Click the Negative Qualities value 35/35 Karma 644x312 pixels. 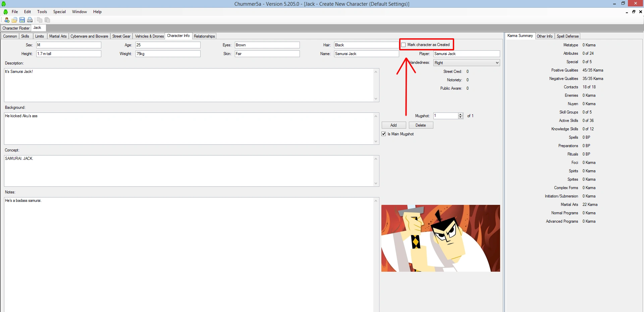593,79
